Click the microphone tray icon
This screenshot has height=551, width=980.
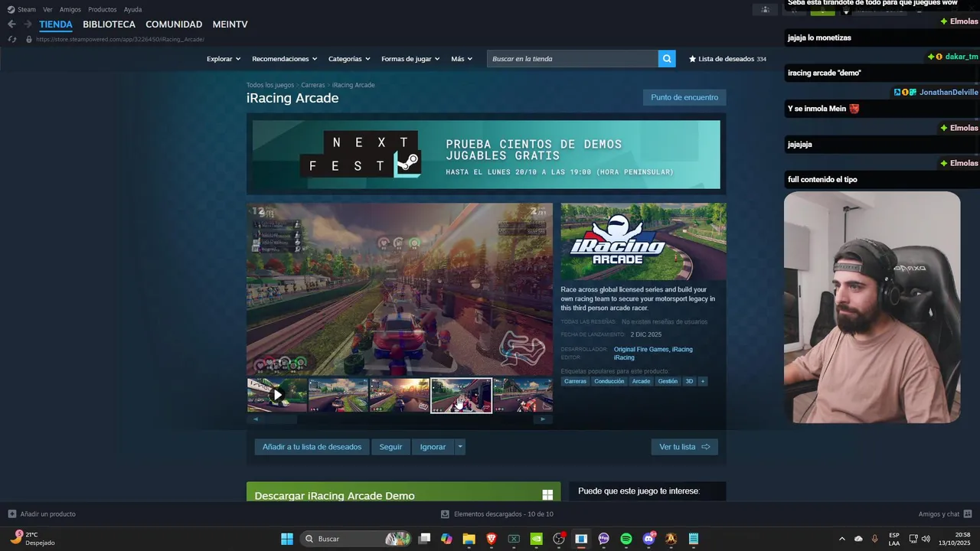click(x=874, y=539)
